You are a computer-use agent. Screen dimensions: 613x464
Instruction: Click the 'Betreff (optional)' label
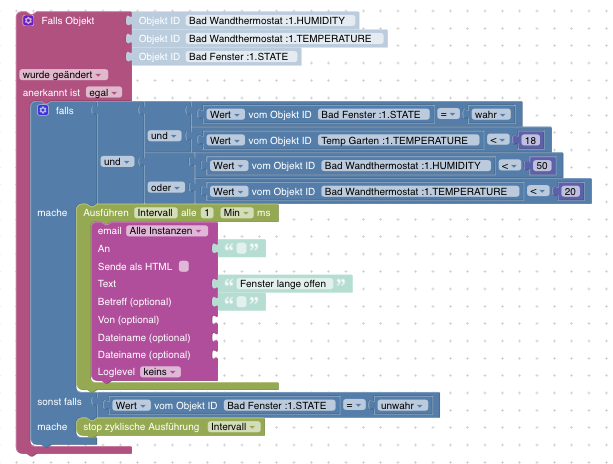(x=134, y=302)
